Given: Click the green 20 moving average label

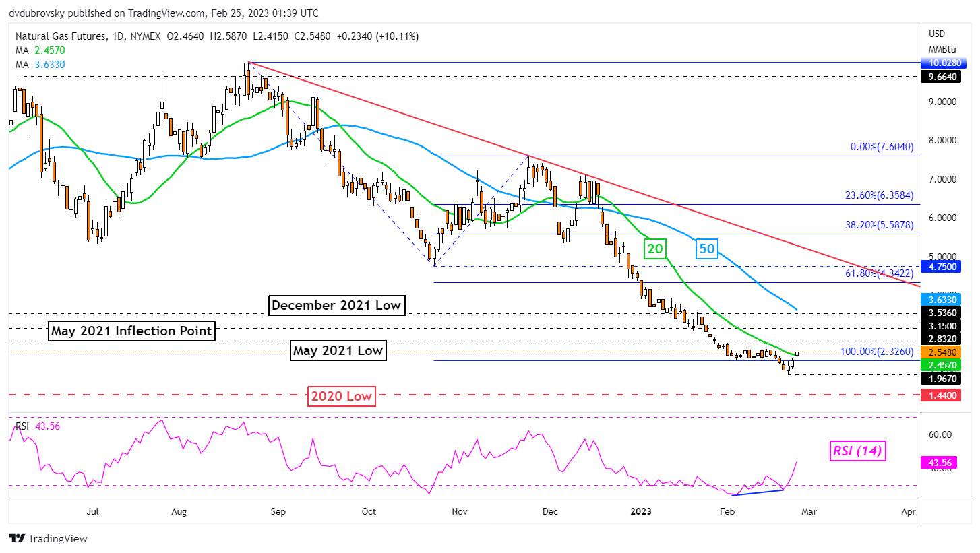Looking at the screenshot, I should coord(656,249).
